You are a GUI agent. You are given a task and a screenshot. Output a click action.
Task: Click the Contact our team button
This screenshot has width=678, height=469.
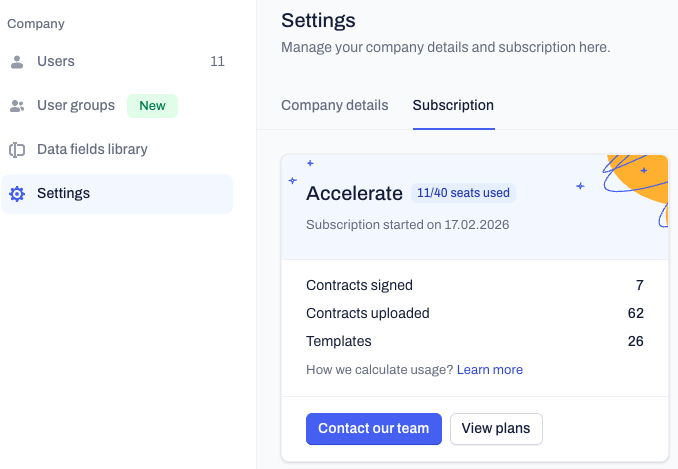(374, 429)
